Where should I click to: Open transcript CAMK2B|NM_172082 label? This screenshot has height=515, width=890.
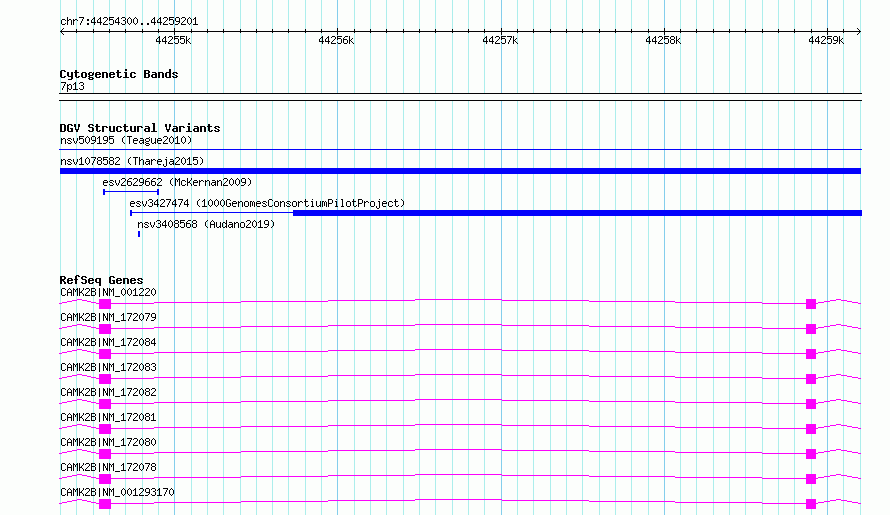pyautogui.click(x=108, y=392)
